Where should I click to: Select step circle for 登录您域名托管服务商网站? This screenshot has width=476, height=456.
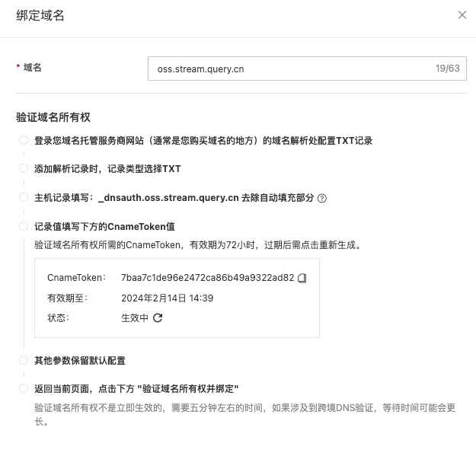click(x=24, y=141)
